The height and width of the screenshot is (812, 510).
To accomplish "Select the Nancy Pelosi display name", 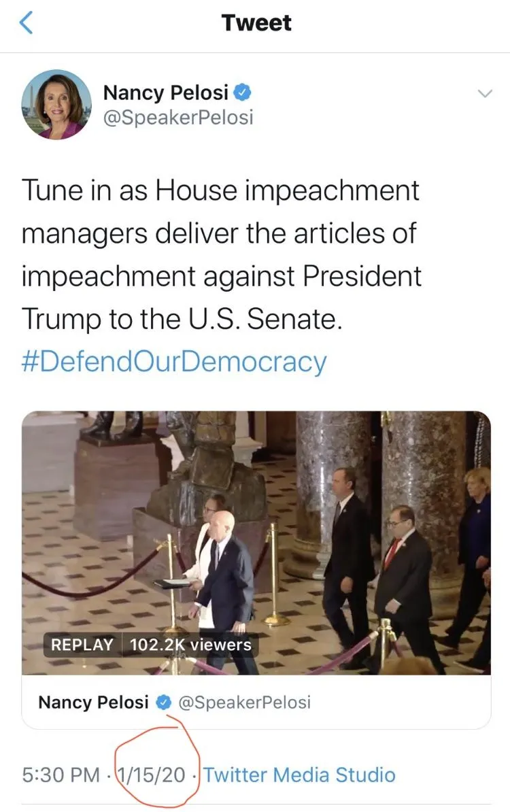I will [x=166, y=92].
